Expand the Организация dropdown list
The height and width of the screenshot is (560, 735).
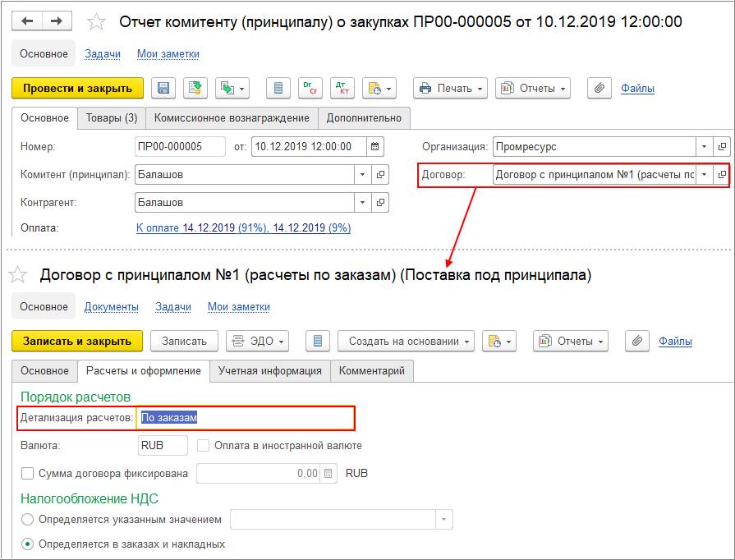[x=704, y=147]
